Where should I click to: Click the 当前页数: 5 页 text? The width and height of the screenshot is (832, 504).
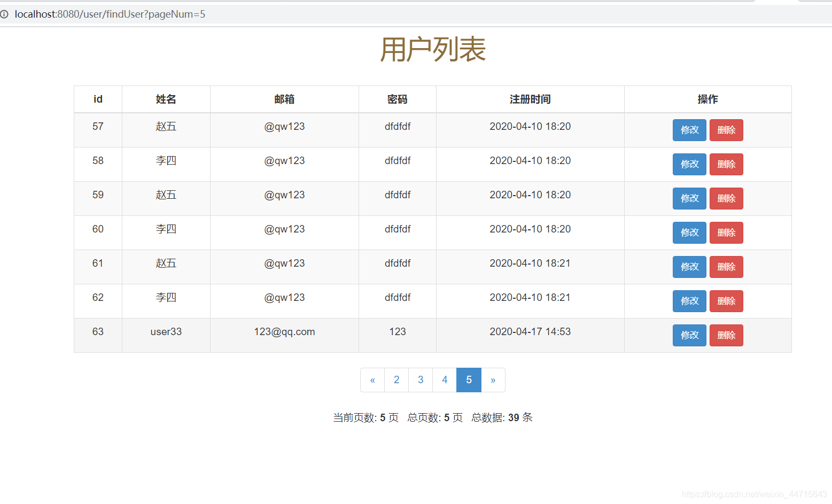point(366,417)
